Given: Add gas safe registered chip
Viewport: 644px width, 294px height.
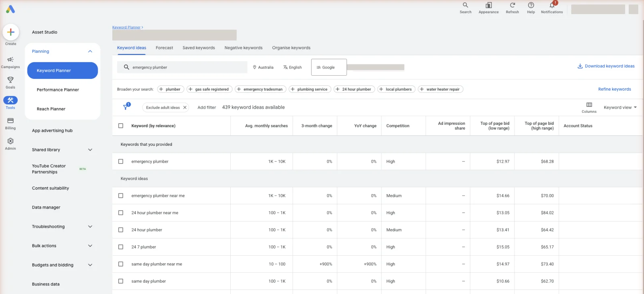Looking at the screenshot, I should pos(209,89).
